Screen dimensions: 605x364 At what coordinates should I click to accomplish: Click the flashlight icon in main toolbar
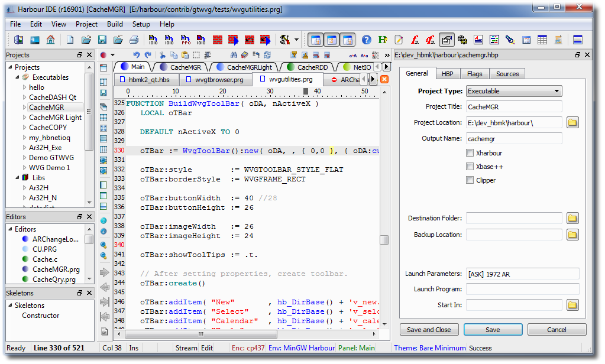click(510, 40)
